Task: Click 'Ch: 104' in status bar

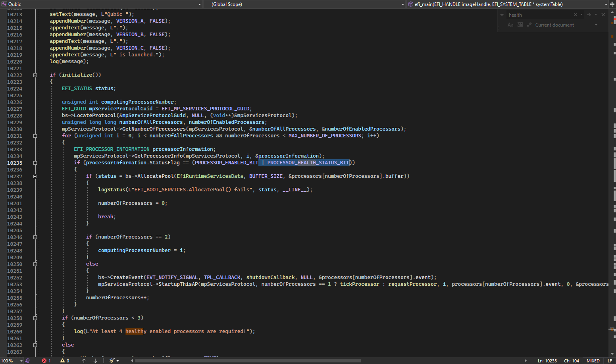Action: pyautogui.click(x=572, y=361)
